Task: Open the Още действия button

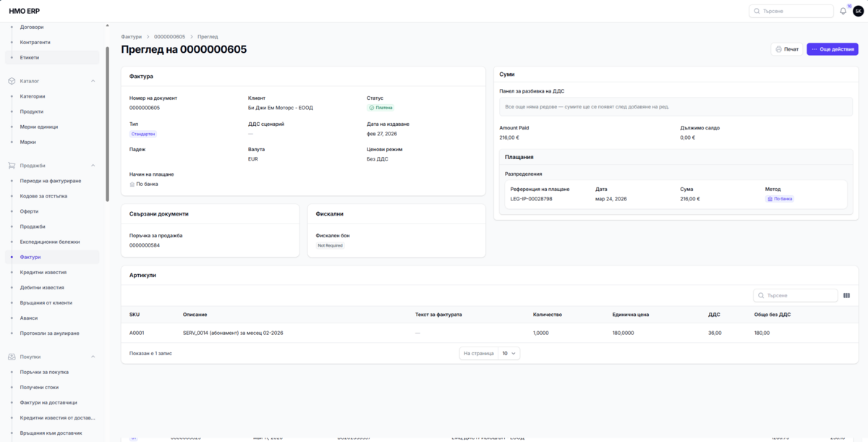Action: coord(833,49)
